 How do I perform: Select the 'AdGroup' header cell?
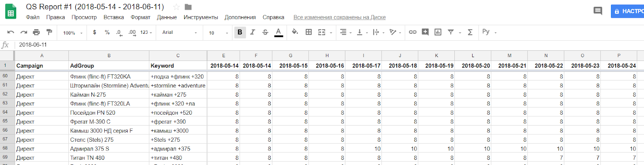pos(109,66)
